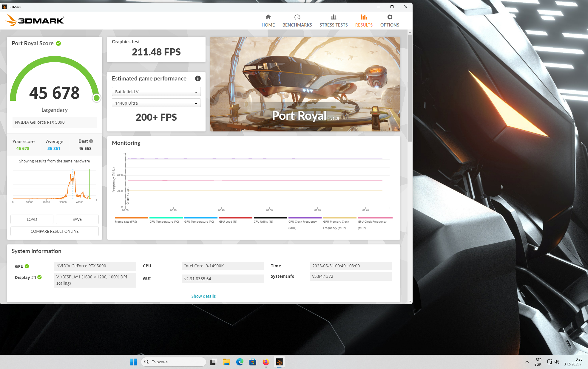This screenshot has width=588, height=369.
Task: Open the OPTIONS tab
Action: click(x=390, y=21)
